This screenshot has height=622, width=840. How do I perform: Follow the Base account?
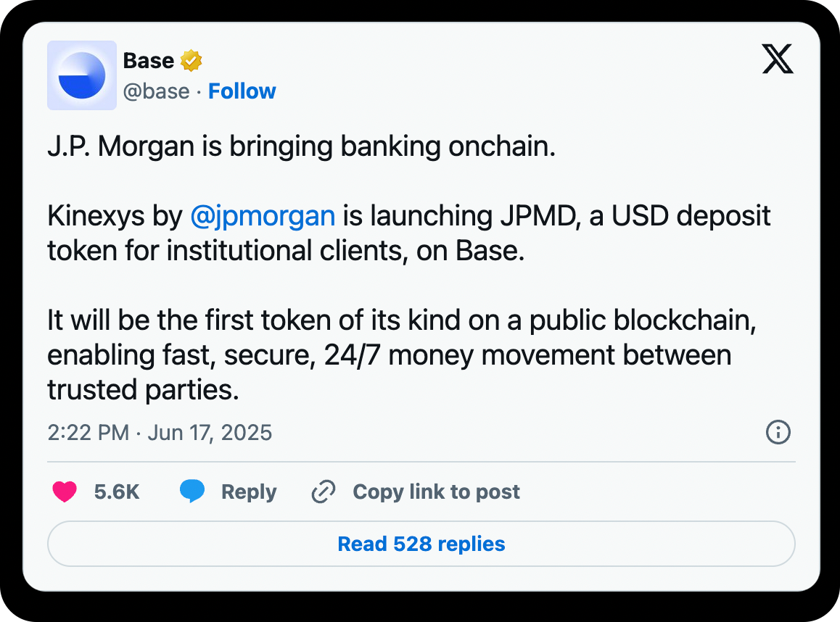(x=242, y=91)
